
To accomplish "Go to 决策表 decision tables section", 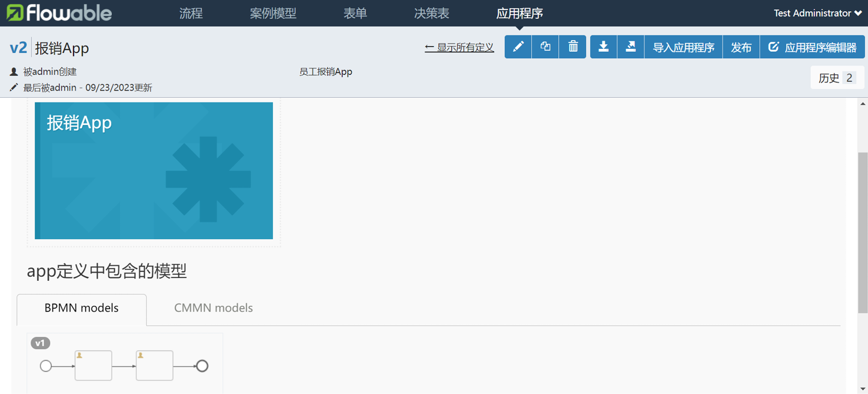I will click(x=431, y=13).
